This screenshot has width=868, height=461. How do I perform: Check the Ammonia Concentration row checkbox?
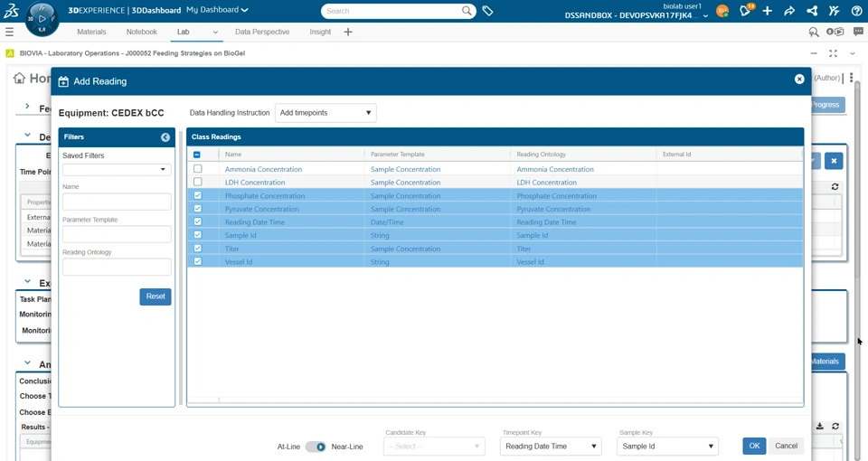pos(198,169)
